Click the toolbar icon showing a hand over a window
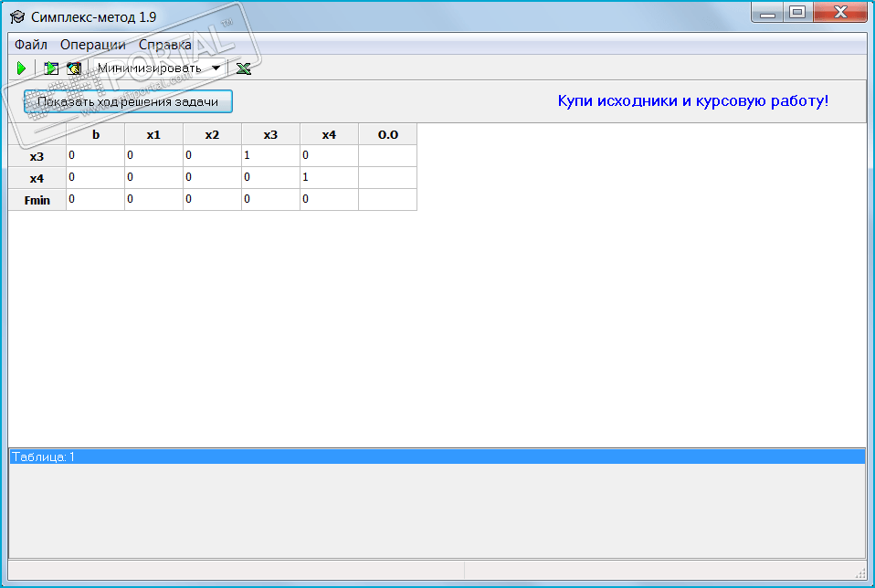This screenshot has width=875, height=588. pos(74,68)
